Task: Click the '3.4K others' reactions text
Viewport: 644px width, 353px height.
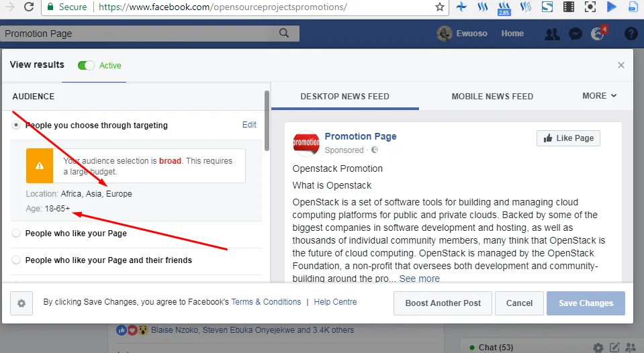Action: (333, 330)
